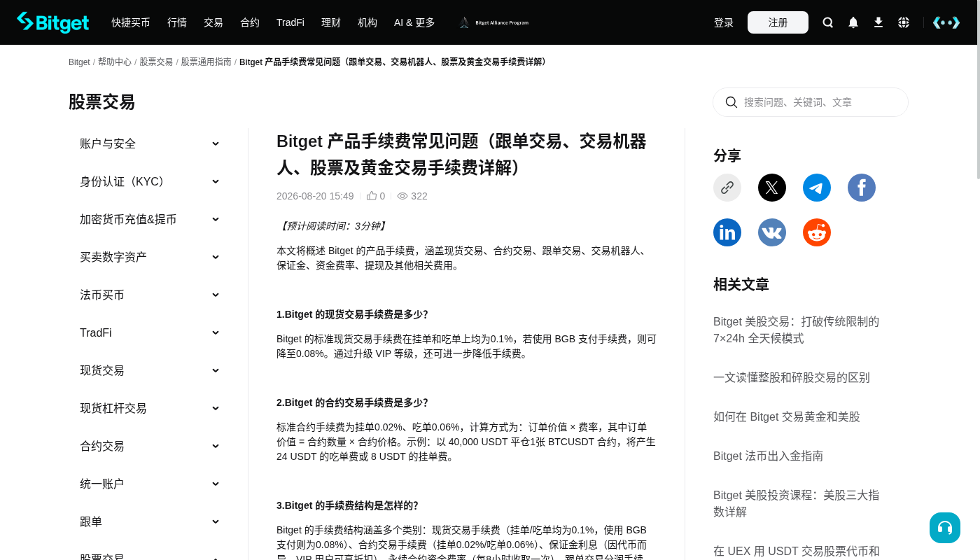Expand the TradFi sidebar section
980x560 pixels.
coord(150,332)
